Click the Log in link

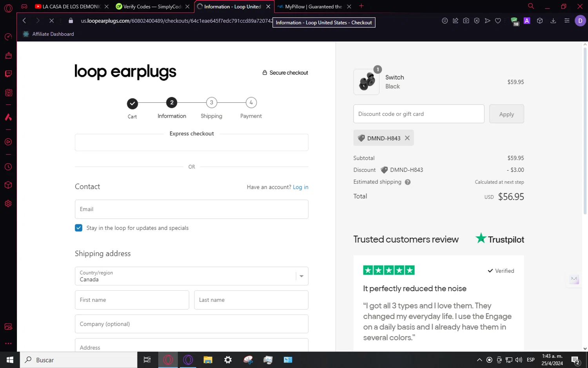[x=301, y=187]
